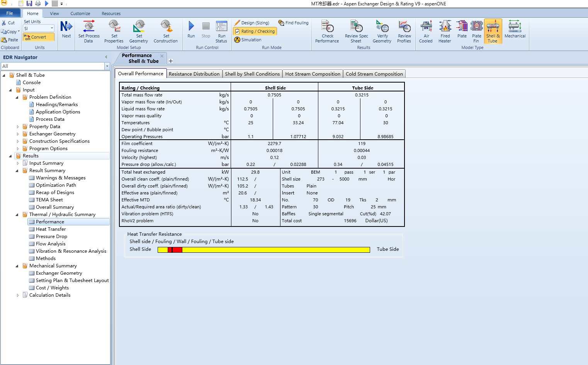588x365 pixels.
Task: Open Set Geometry
Action: click(x=139, y=31)
